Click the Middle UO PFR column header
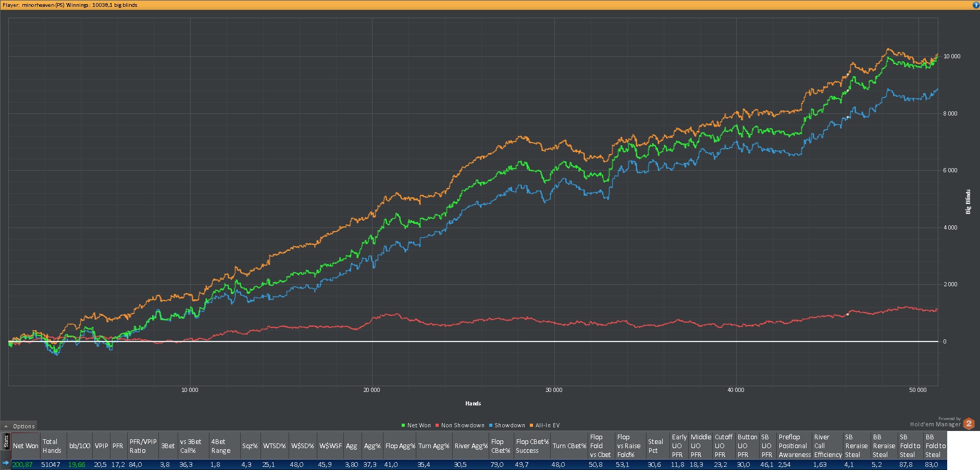Screen dimensions: 980x470 [x=701, y=446]
